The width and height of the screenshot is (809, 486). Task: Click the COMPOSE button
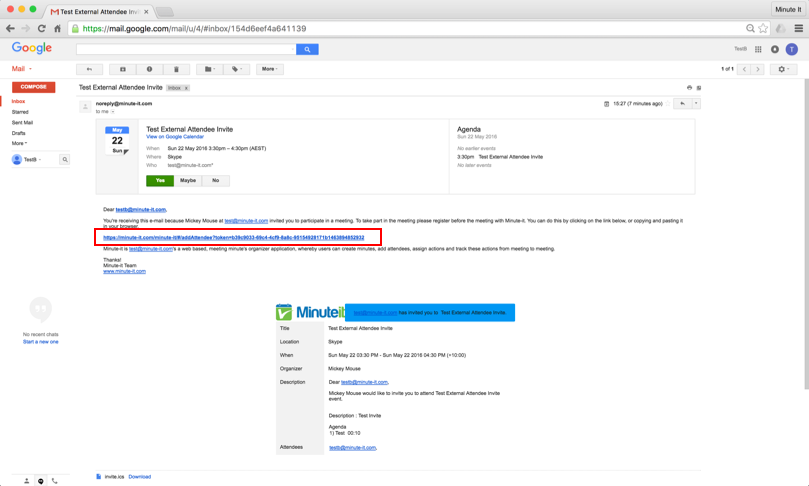(34, 87)
